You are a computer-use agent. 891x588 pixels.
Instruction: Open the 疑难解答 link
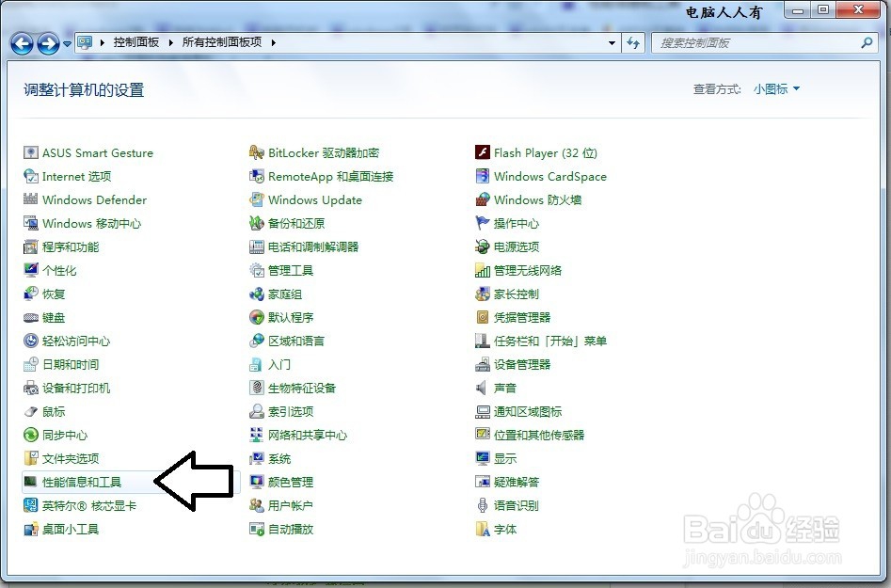pyautogui.click(x=517, y=482)
